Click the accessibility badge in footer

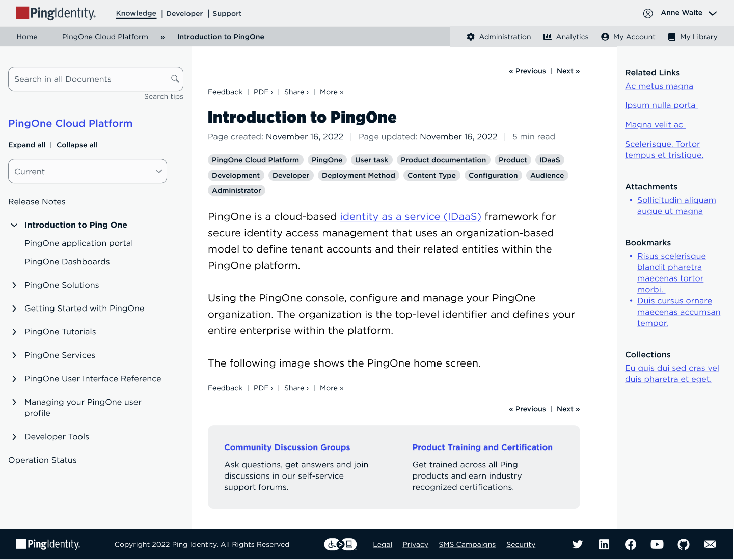(340, 544)
